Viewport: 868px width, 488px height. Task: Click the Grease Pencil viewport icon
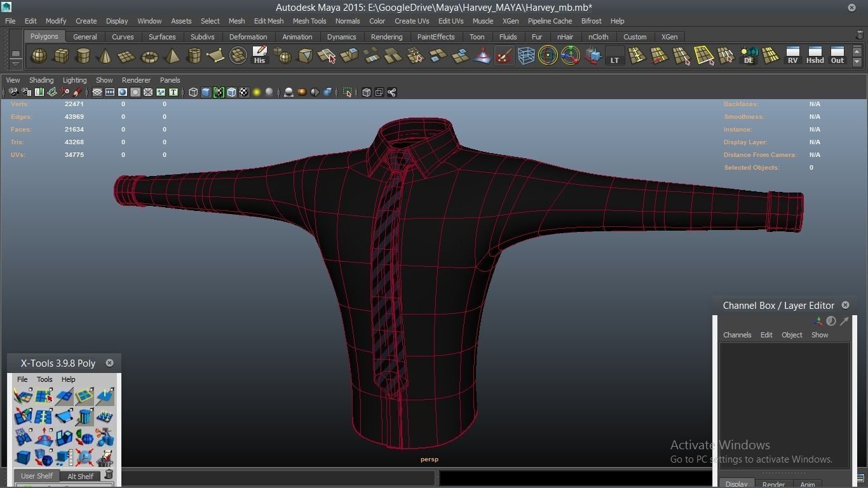[78, 93]
